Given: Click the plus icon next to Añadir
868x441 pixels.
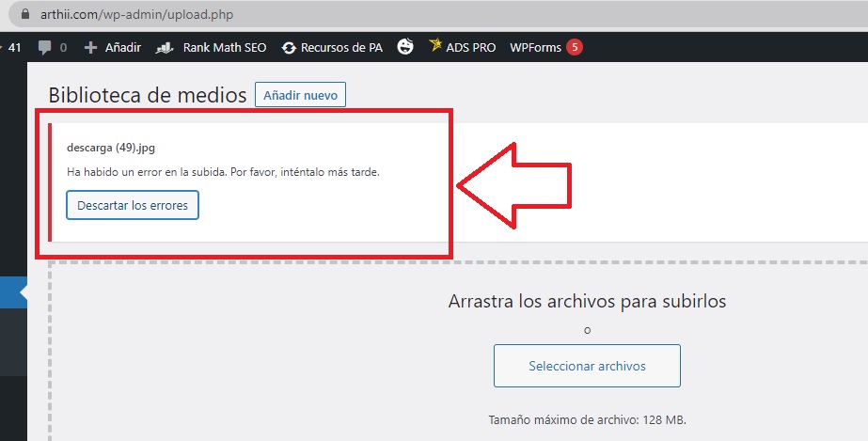Looking at the screenshot, I should pos(90,48).
